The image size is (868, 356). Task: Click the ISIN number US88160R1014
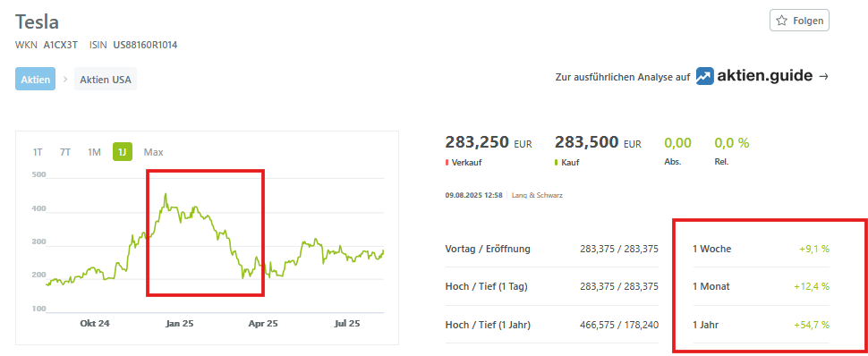145,45
